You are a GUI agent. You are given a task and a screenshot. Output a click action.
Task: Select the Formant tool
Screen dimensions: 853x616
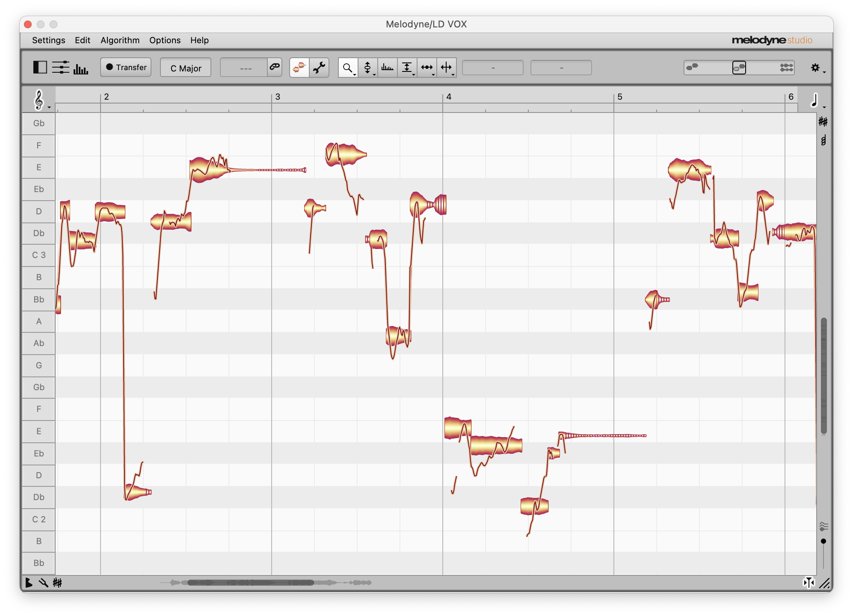click(387, 68)
